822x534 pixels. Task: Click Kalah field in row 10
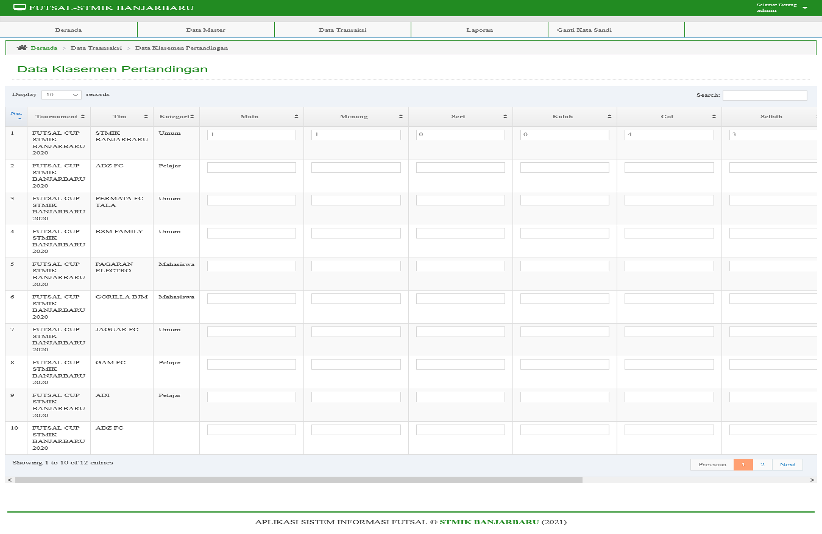[x=564, y=430]
